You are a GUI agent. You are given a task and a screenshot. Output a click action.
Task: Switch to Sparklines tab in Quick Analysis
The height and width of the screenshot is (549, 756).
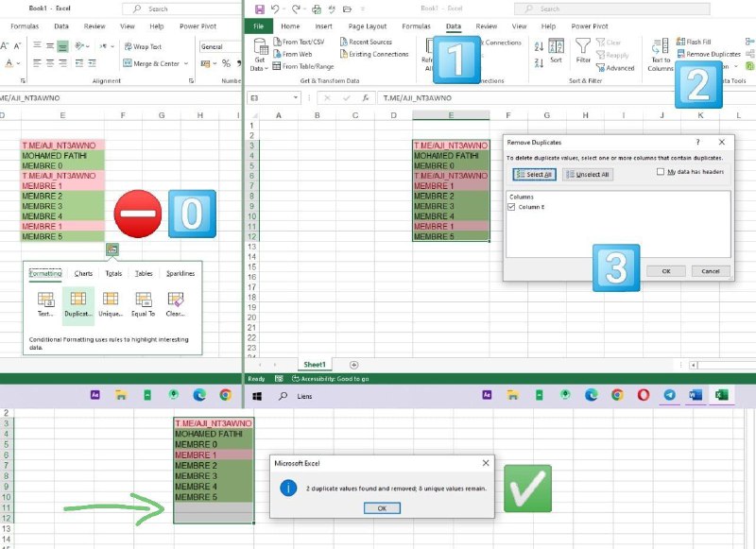coord(180,273)
